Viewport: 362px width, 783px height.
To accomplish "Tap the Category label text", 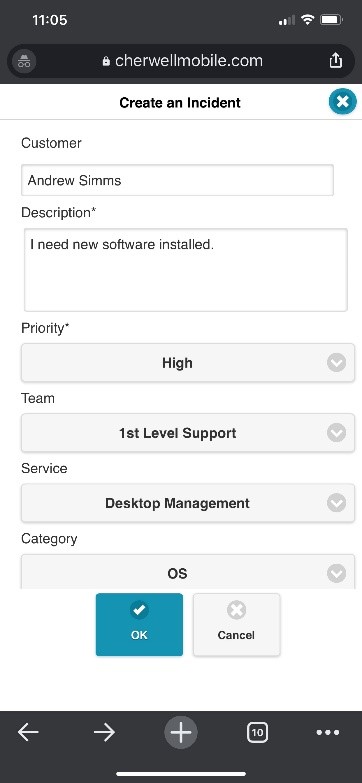I will tap(49, 539).
